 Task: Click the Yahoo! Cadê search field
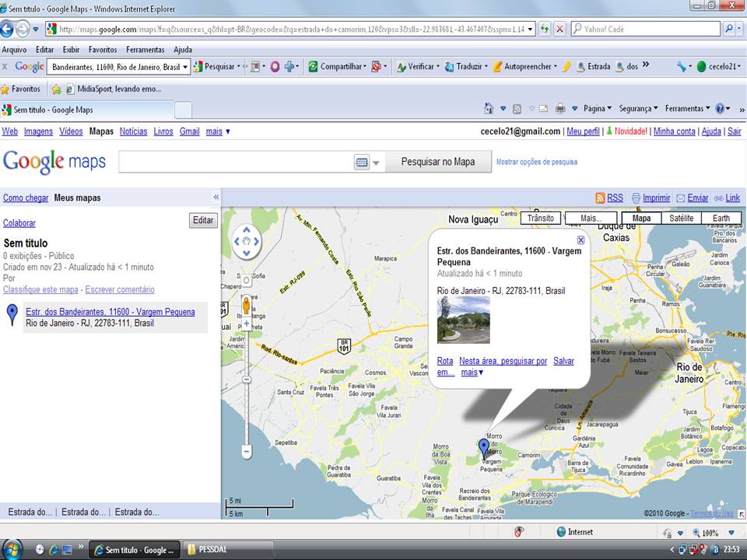[x=646, y=29]
